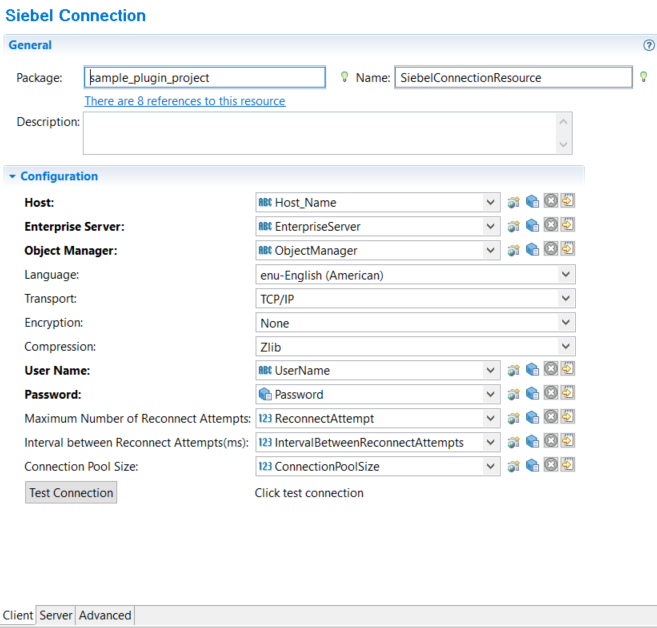
Task: Click the blue cube icon for User Name
Action: [x=532, y=370]
